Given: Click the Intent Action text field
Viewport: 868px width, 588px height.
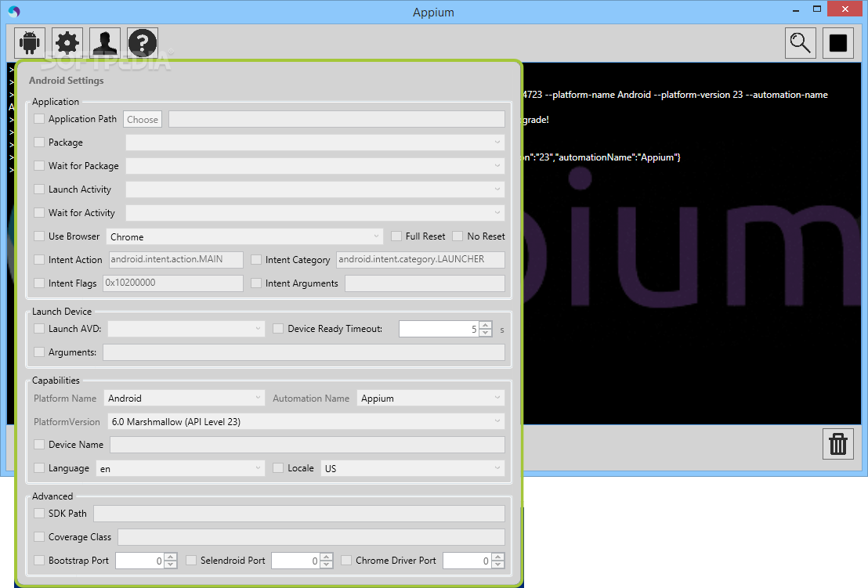Looking at the screenshot, I should (x=176, y=259).
